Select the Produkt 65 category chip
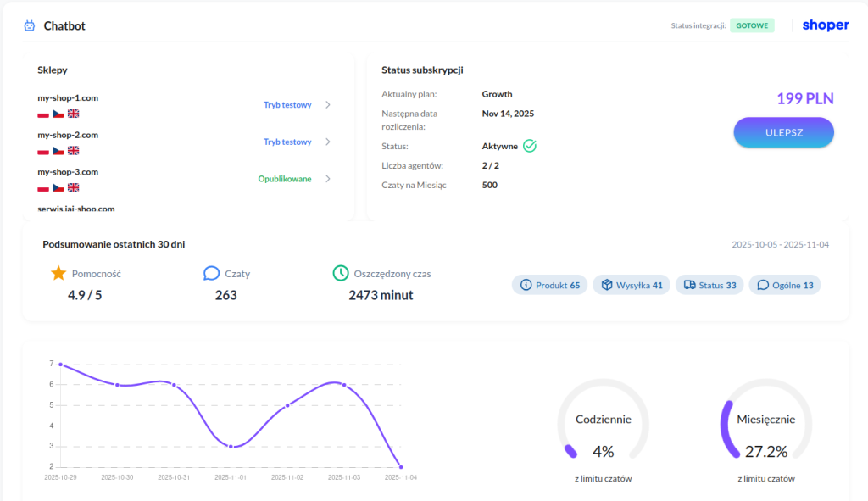 (549, 285)
